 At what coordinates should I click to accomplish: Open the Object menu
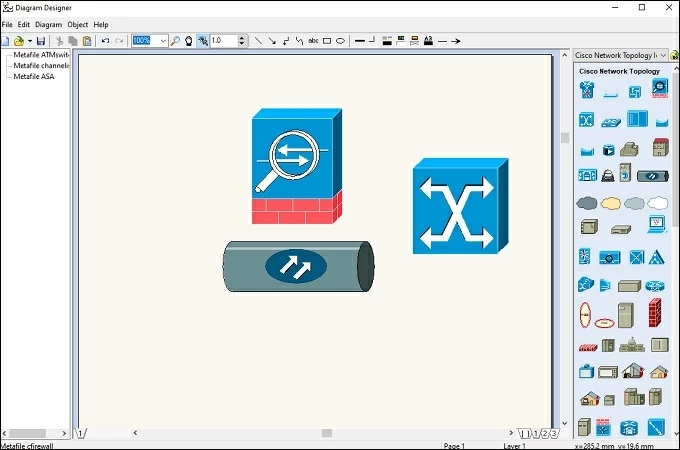coord(77,24)
